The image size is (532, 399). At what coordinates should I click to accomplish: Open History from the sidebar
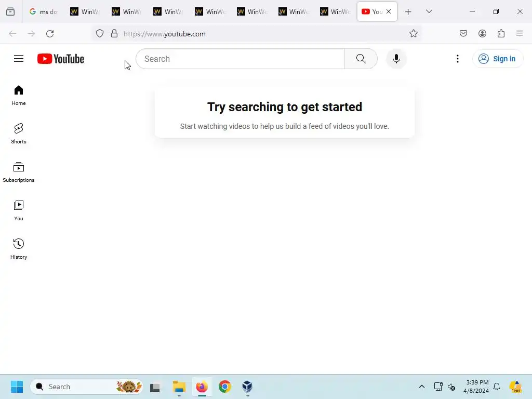19,249
